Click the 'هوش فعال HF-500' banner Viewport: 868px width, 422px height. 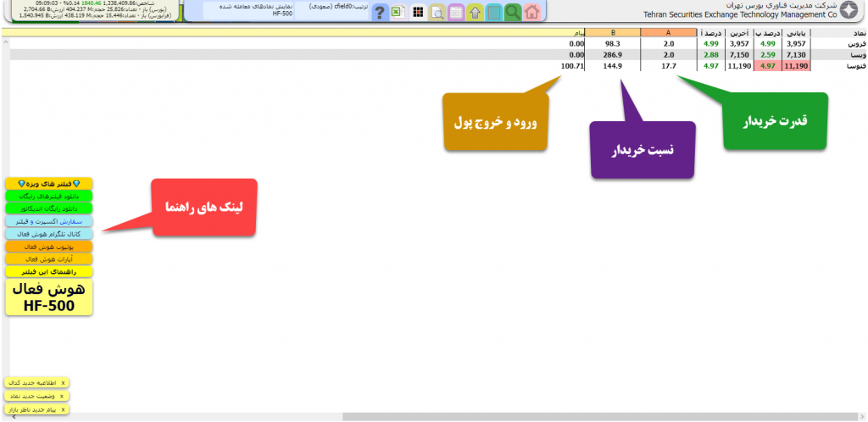pos(49,297)
